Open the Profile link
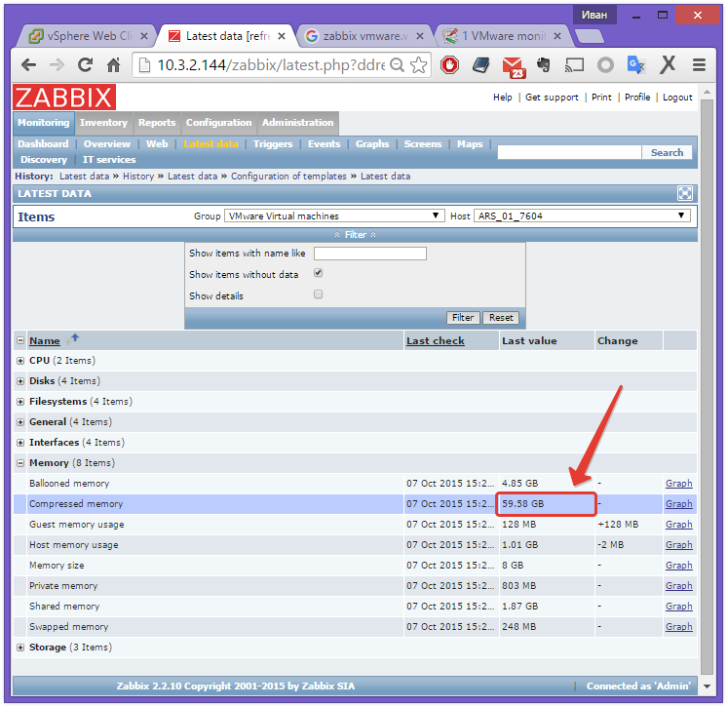The height and width of the screenshot is (707, 728). 637,98
